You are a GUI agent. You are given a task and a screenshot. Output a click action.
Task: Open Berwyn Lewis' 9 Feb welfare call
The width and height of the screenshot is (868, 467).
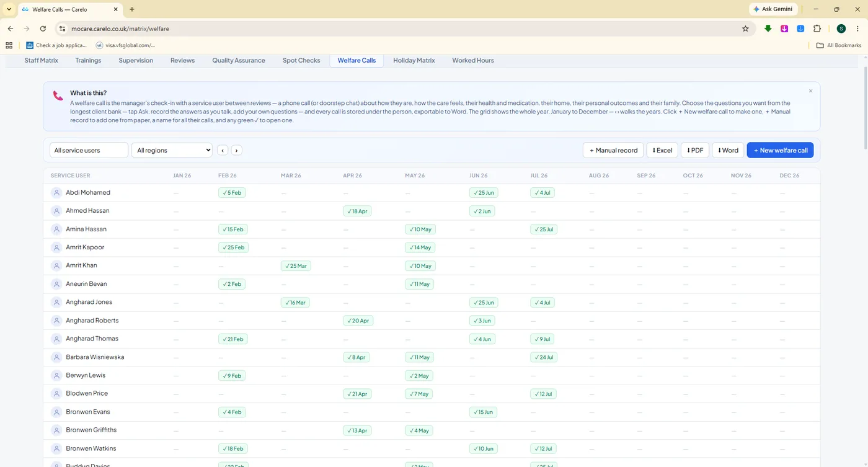pos(232,376)
